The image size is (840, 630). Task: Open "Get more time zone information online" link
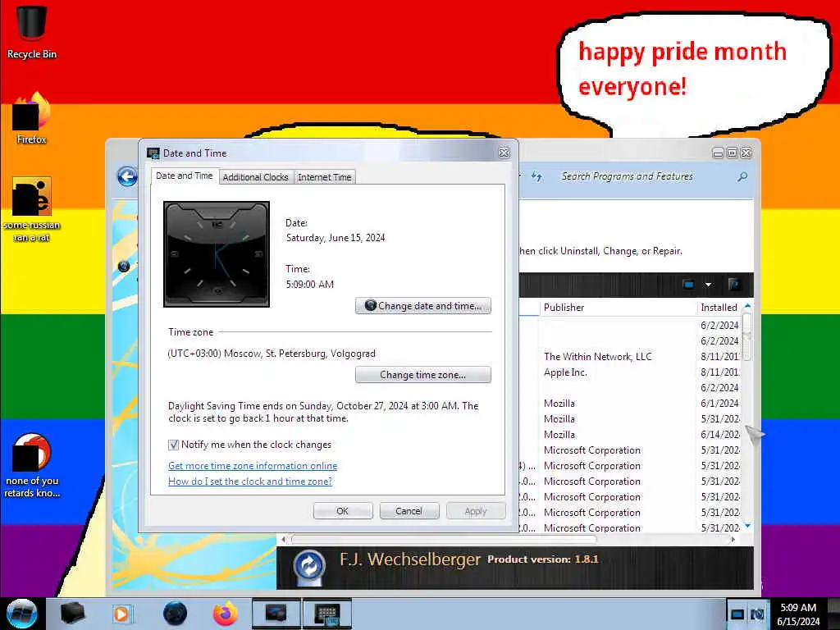click(253, 466)
